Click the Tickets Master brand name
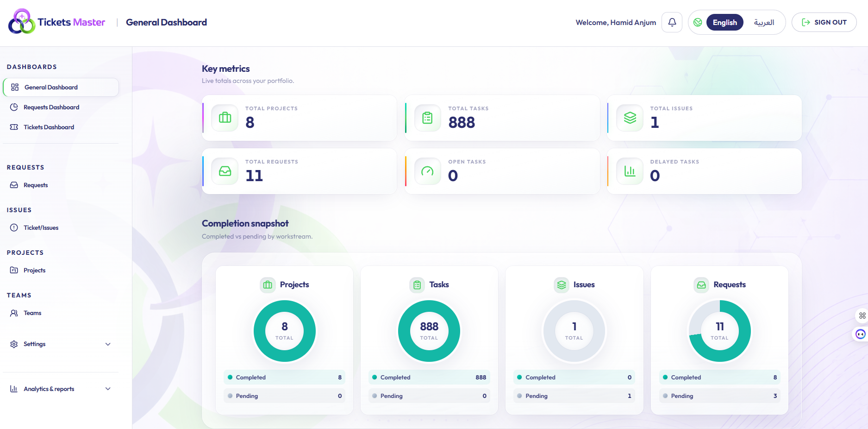Image resolution: width=868 pixels, height=429 pixels. (71, 22)
